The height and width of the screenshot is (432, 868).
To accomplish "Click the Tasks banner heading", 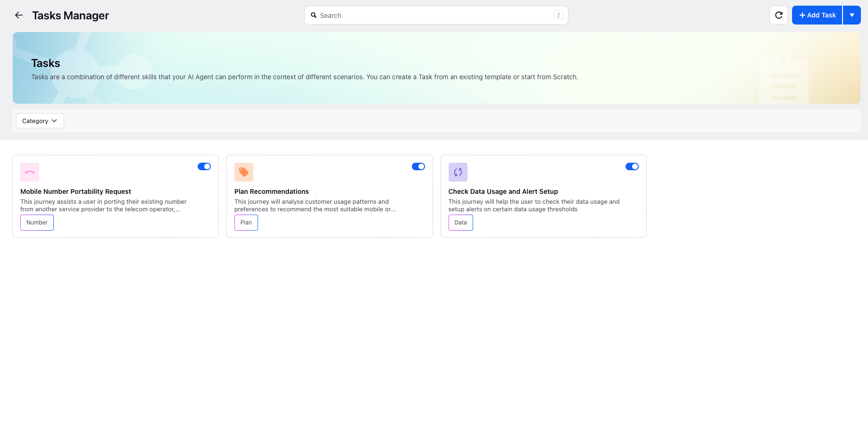I will click(x=46, y=63).
